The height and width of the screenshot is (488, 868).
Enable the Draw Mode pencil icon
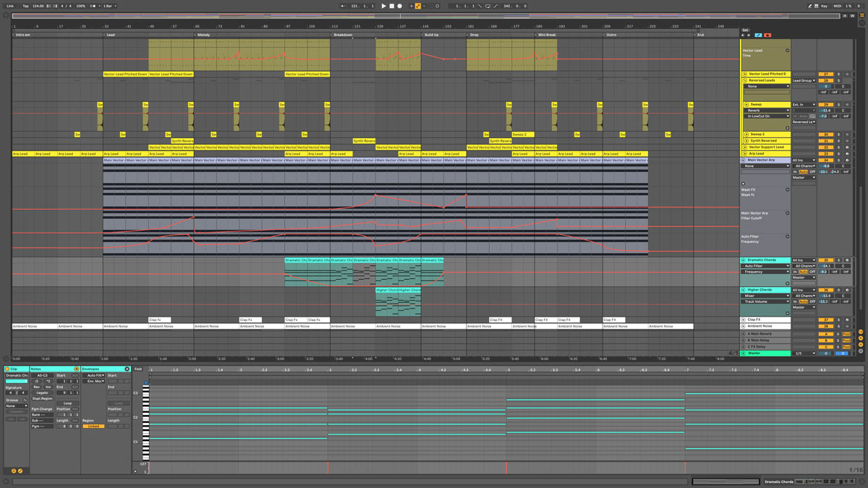pyautogui.click(x=811, y=6)
